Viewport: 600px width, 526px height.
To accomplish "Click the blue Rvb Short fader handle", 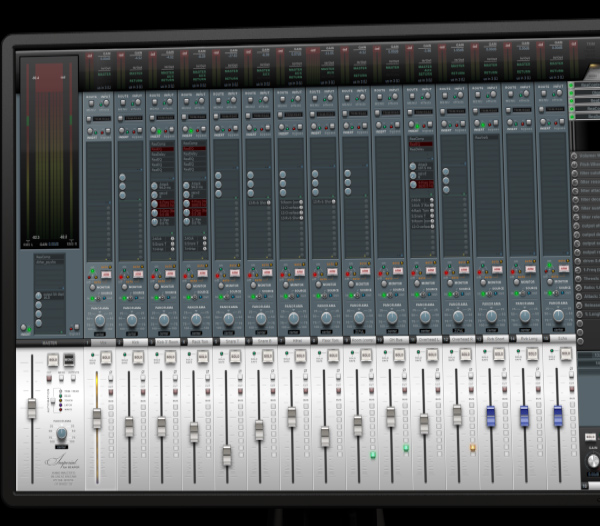I will coord(491,417).
